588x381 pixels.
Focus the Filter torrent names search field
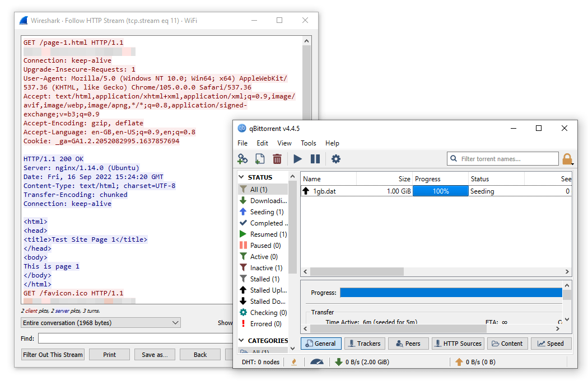[x=502, y=159]
